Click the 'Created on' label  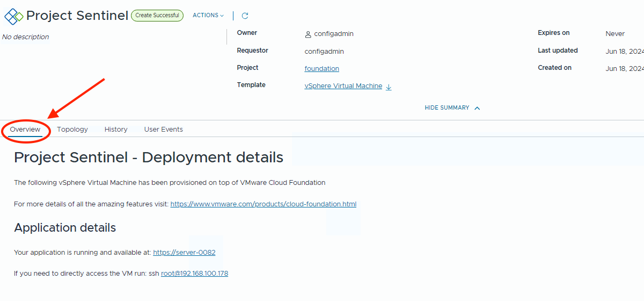(555, 68)
